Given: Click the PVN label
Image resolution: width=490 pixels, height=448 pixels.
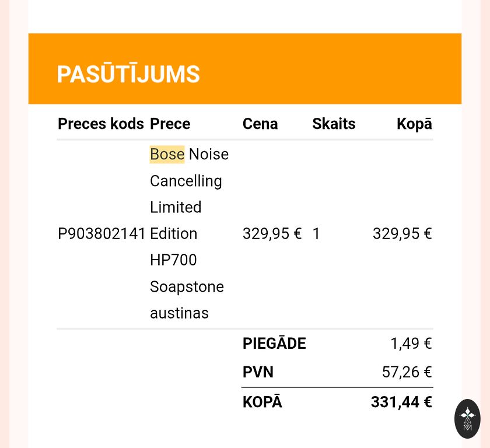Looking at the screenshot, I should pyautogui.click(x=258, y=372).
